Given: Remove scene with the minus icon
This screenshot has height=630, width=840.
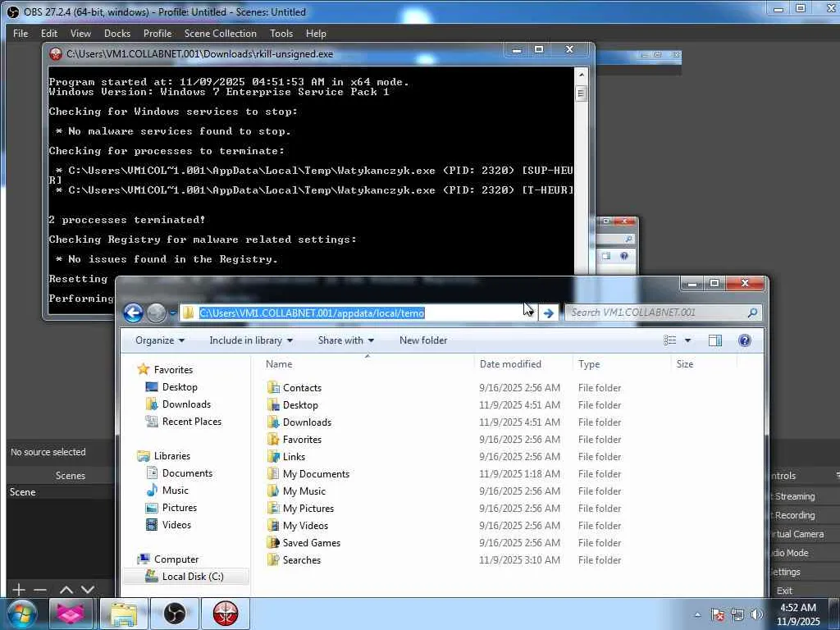Looking at the screenshot, I should coord(40,590).
